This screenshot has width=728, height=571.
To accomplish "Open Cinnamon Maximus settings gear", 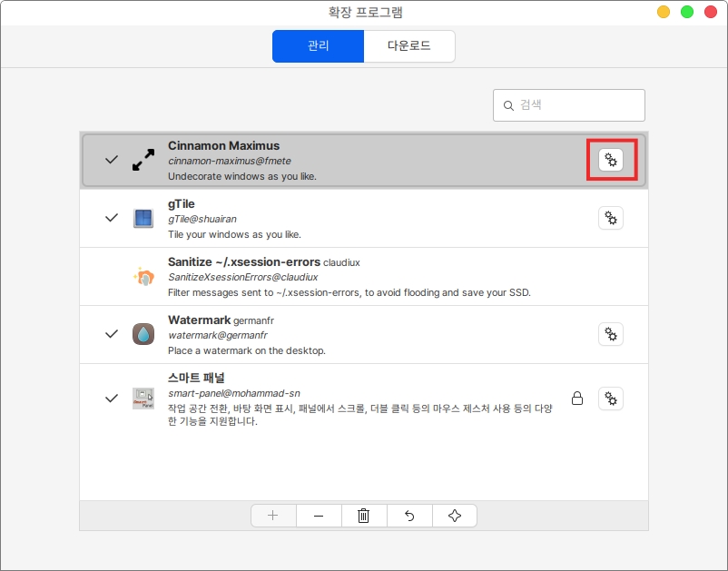I will pyautogui.click(x=611, y=161).
